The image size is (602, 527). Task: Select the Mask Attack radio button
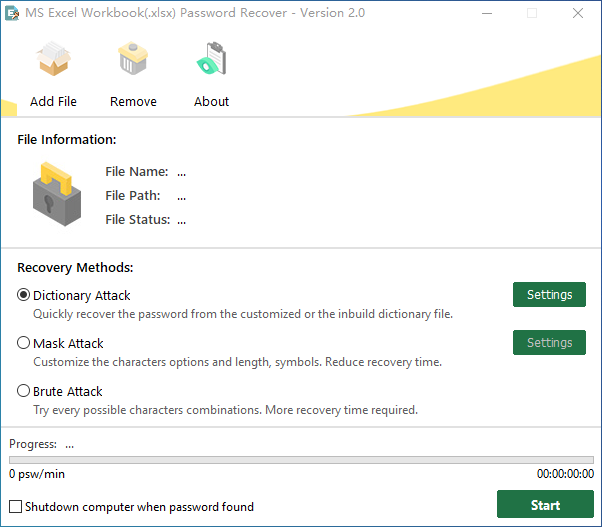coord(23,343)
